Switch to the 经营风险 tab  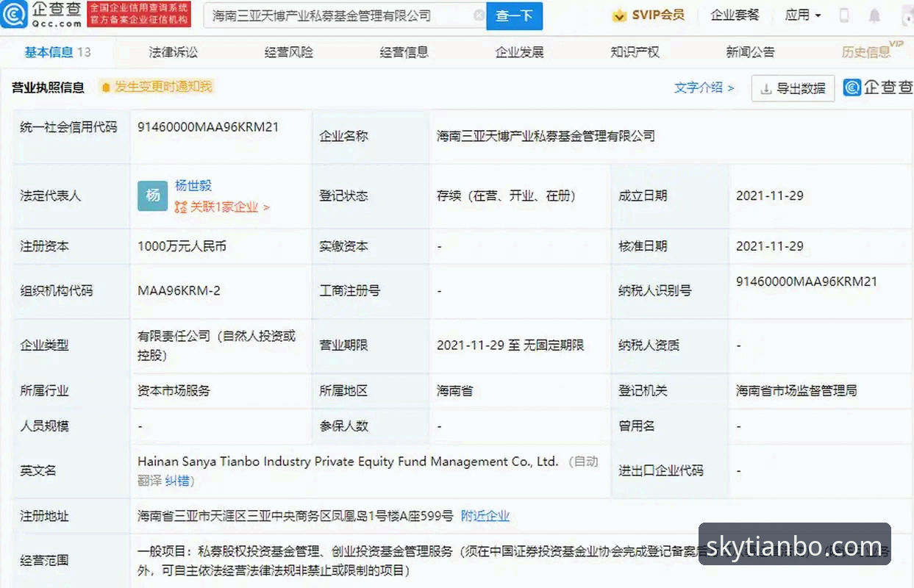coord(289,52)
